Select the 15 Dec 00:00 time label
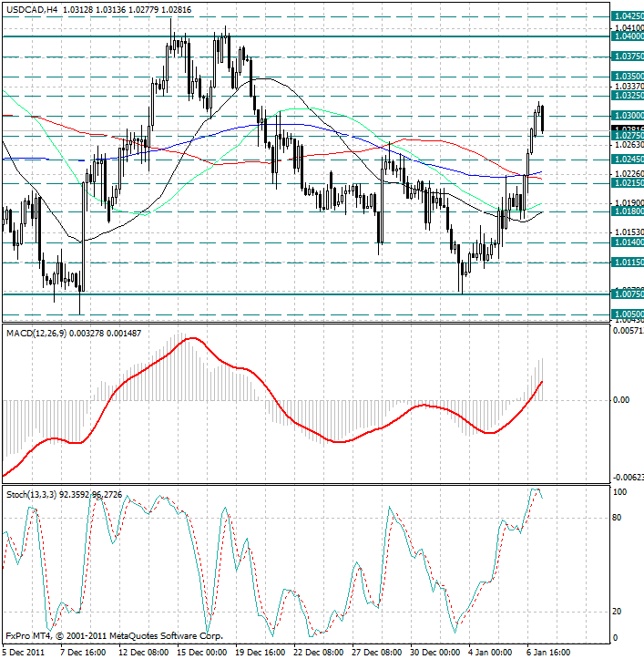644x659 pixels. (202, 653)
